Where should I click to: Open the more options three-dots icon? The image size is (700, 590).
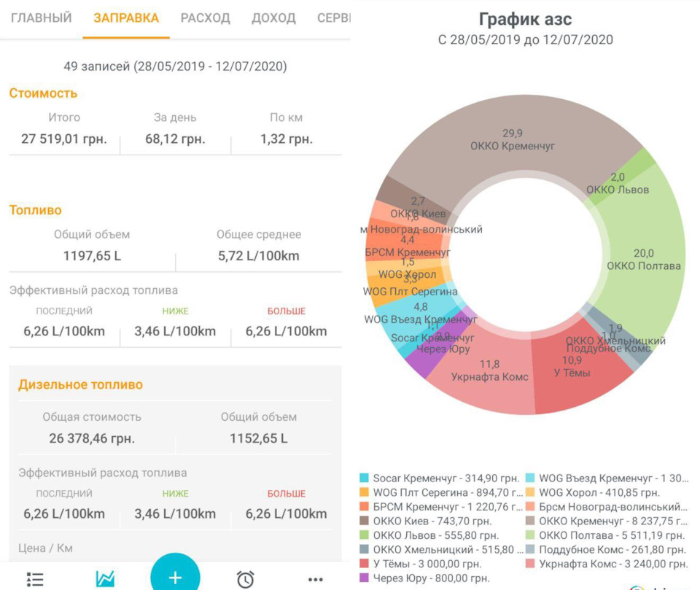[x=316, y=580]
